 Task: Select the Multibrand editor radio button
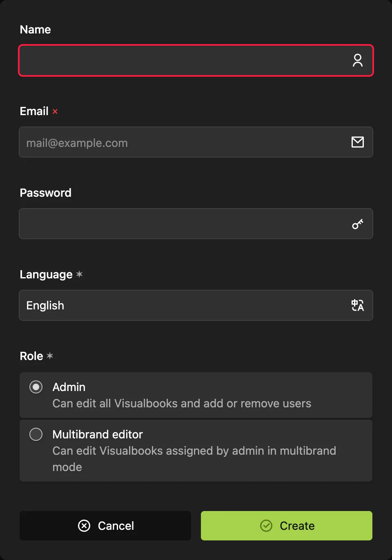click(36, 434)
